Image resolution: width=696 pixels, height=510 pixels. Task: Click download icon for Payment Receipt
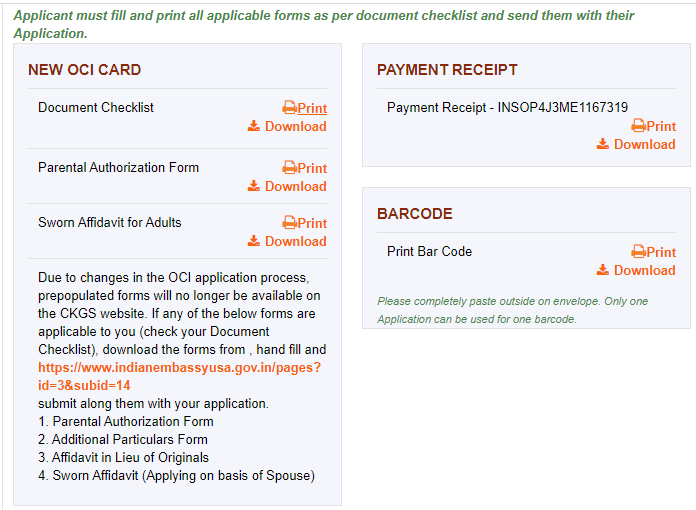click(603, 144)
